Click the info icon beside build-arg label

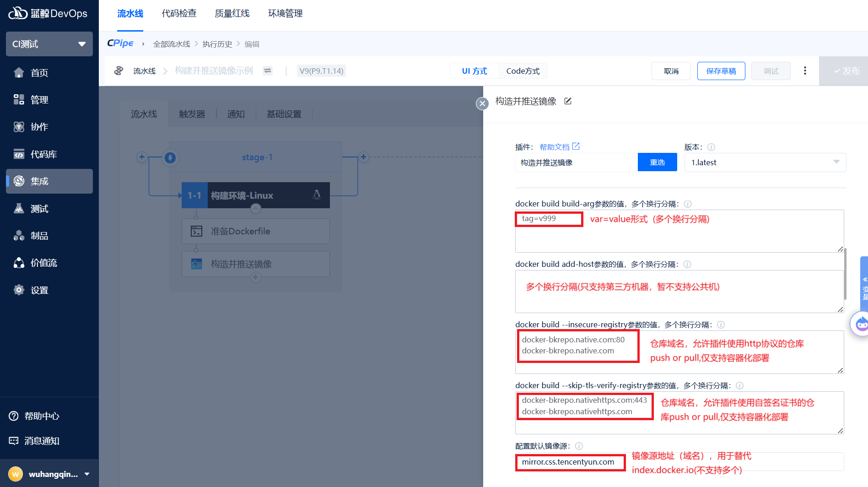687,204
